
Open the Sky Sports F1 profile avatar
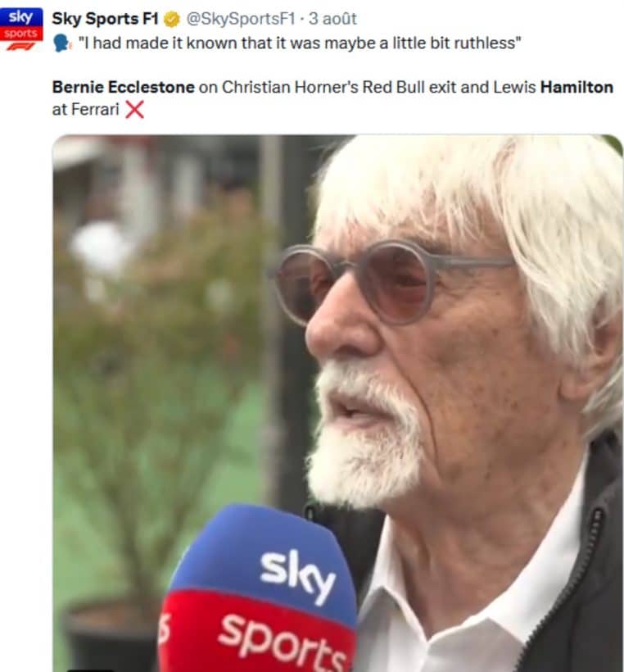[x=21, y=30]
